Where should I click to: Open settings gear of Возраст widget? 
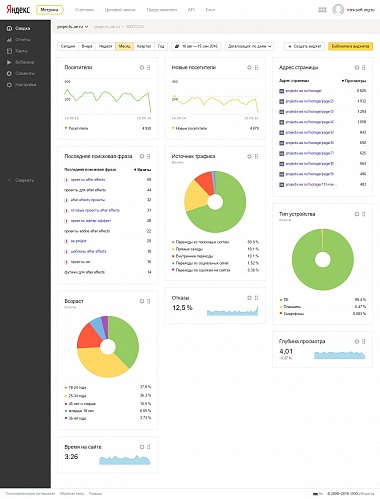(142, 301)
